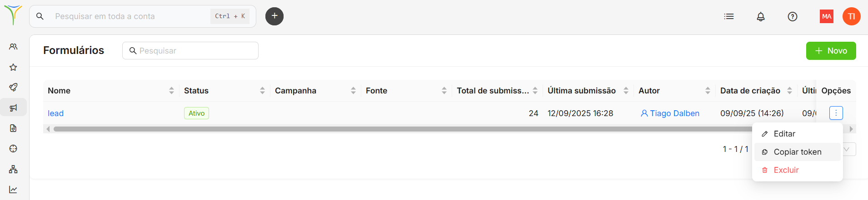Select the megaphone icon in sidebar
This screenshot has width=868, height=200.
tap(13, 108)
